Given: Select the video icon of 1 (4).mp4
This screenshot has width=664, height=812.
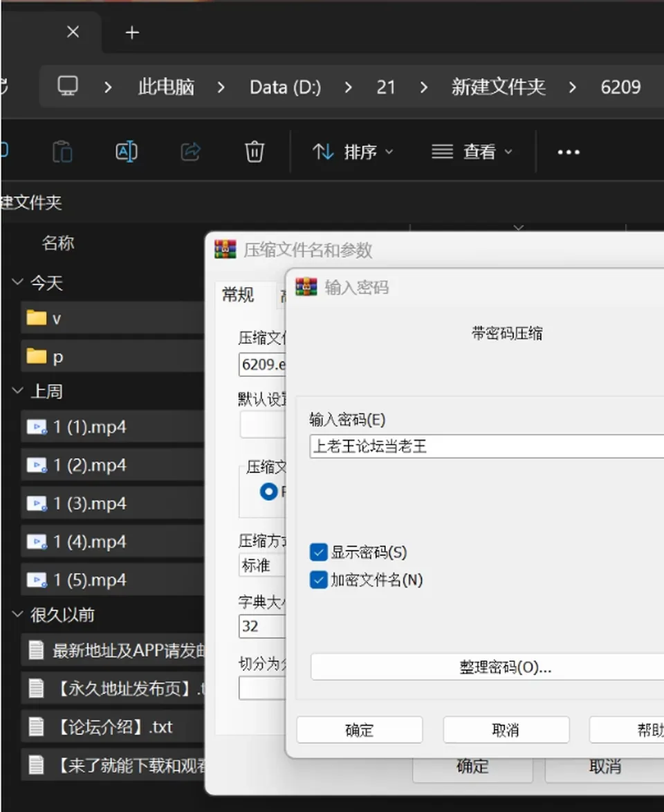Looking at the screenshot, I should (37, 542).
